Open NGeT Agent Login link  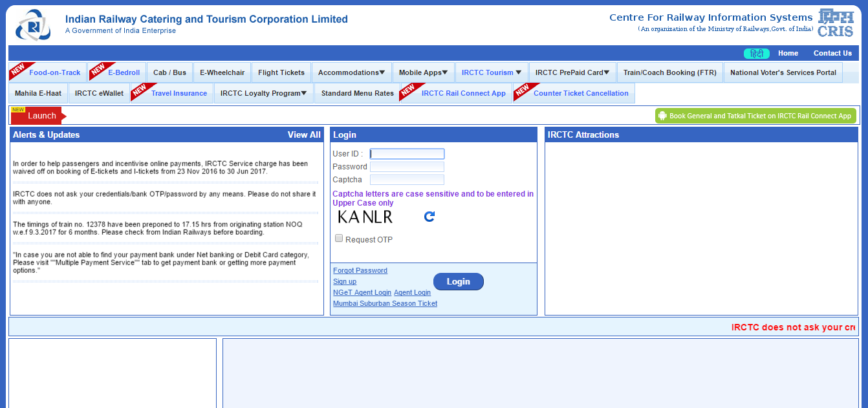[x=362, y=292]
